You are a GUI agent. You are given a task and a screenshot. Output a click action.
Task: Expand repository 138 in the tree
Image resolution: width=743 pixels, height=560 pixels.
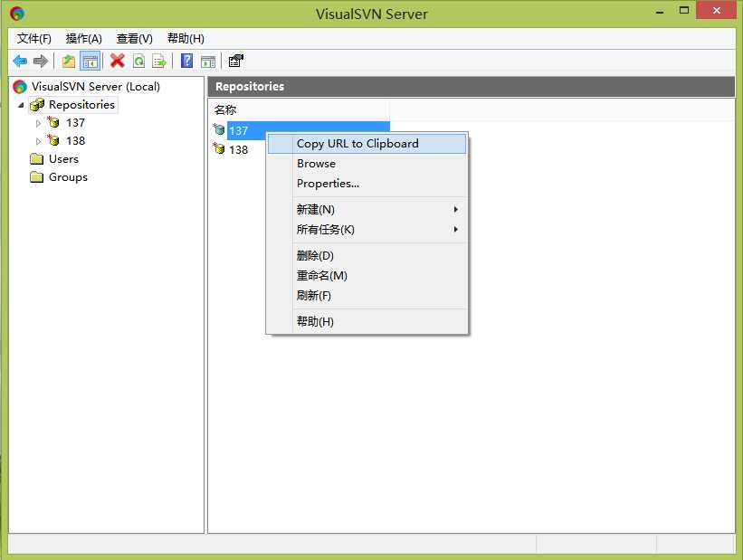pos(38,141)
